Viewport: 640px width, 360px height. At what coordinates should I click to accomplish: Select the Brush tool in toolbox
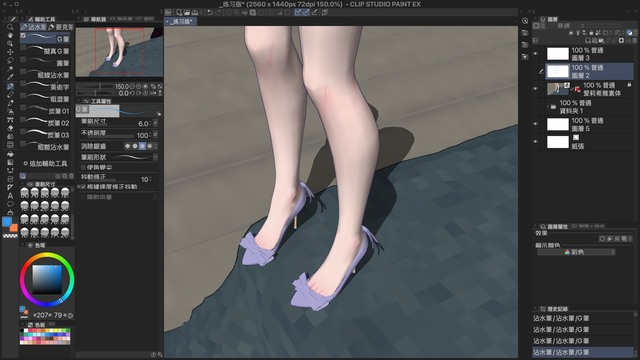click(x=10, y=103)
